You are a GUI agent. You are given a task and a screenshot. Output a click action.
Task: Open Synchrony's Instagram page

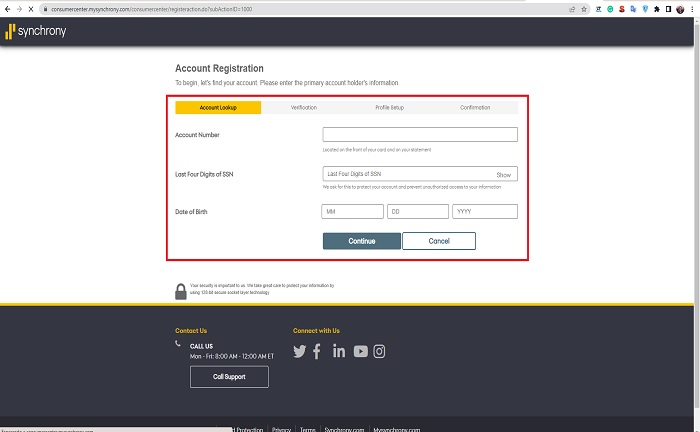(x=380, y=351)
